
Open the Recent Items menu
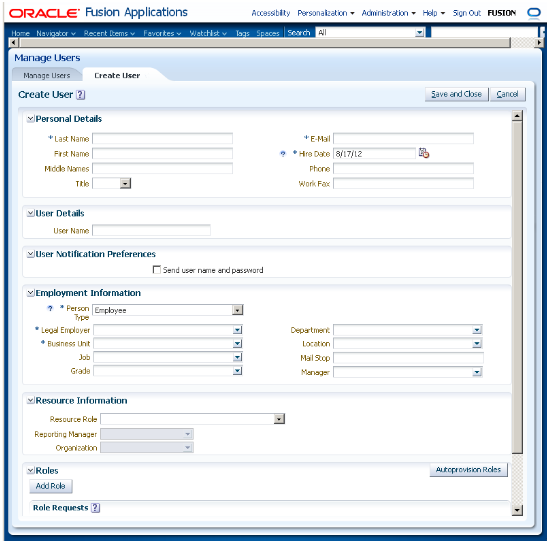point(109,33)
